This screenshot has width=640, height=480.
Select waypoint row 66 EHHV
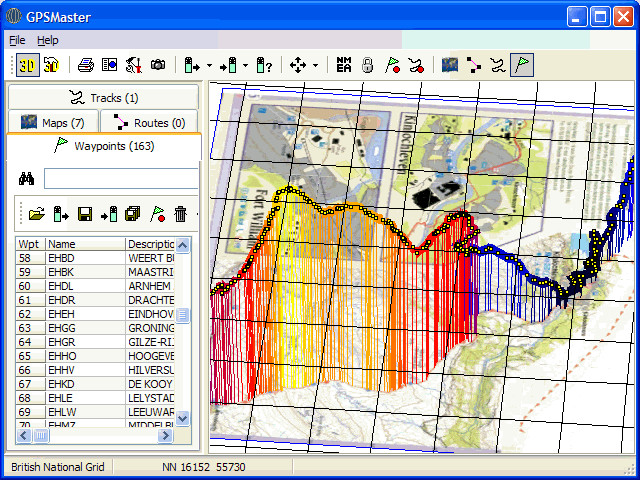96,370
